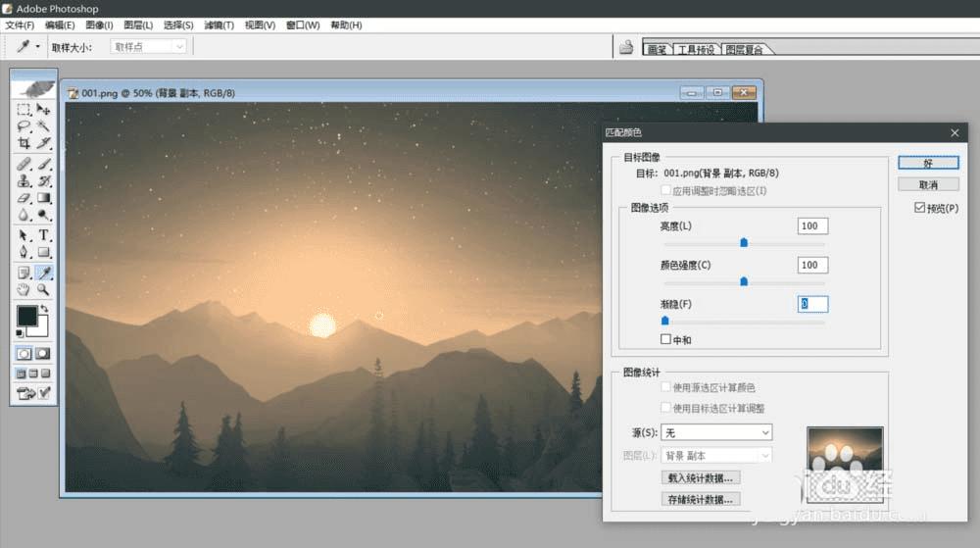The width and height of the screenshot is (980, 548).
Task: Click 载入统计数据 button
Action: [x=700, y=478]
